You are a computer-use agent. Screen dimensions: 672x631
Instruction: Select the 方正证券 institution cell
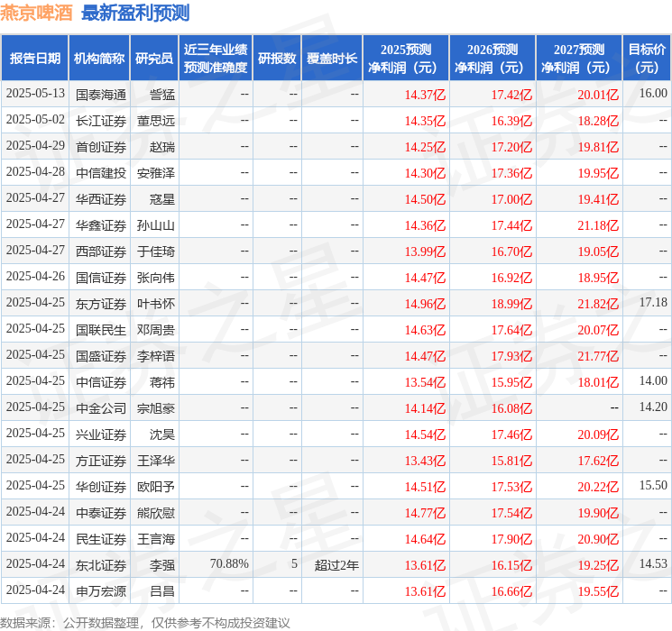click(101, 461)
